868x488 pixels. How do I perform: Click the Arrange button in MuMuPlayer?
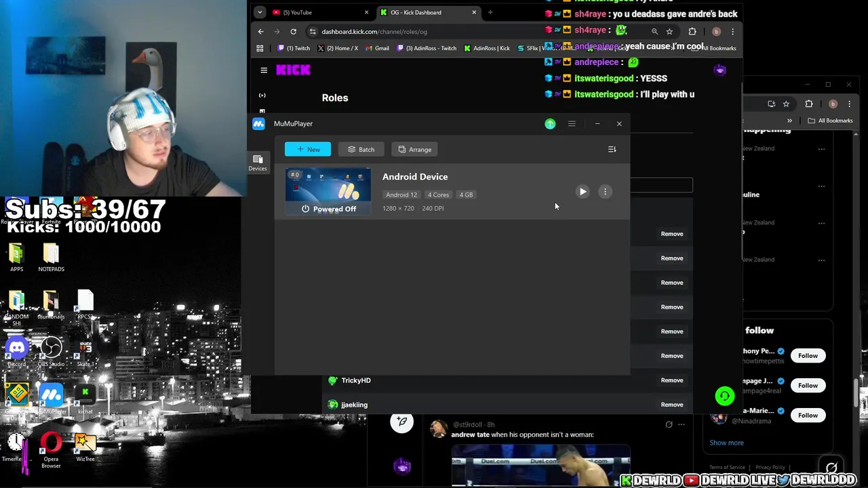point(414,149)
